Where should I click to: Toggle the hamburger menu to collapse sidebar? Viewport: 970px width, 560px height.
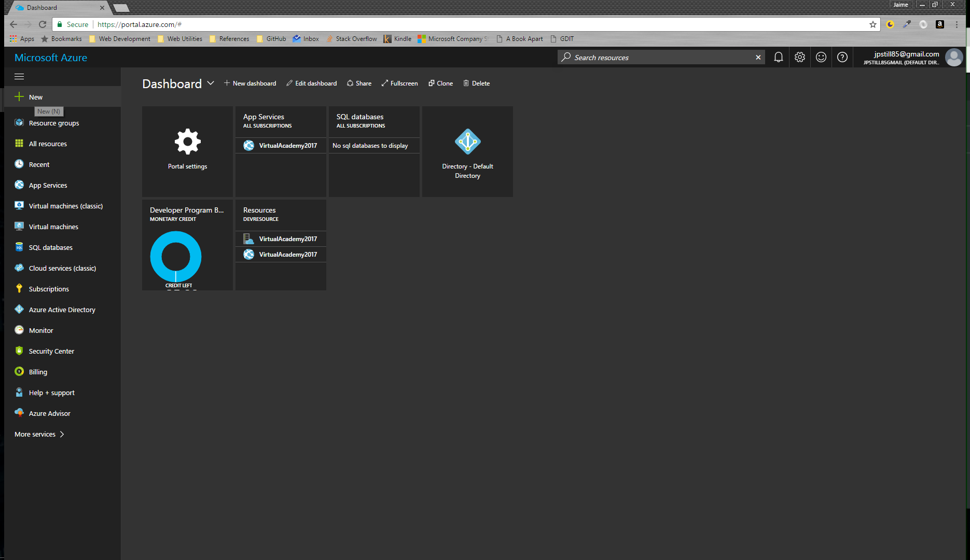tap(19, 77)
